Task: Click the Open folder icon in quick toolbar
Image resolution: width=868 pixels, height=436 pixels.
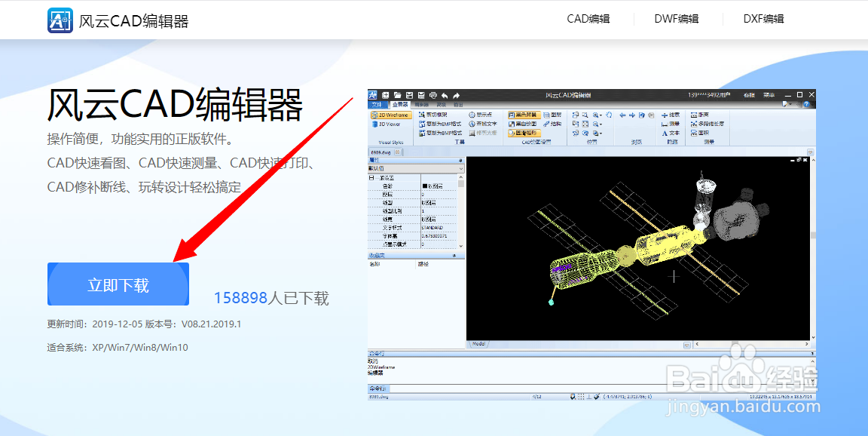Action: coord(398,95)
